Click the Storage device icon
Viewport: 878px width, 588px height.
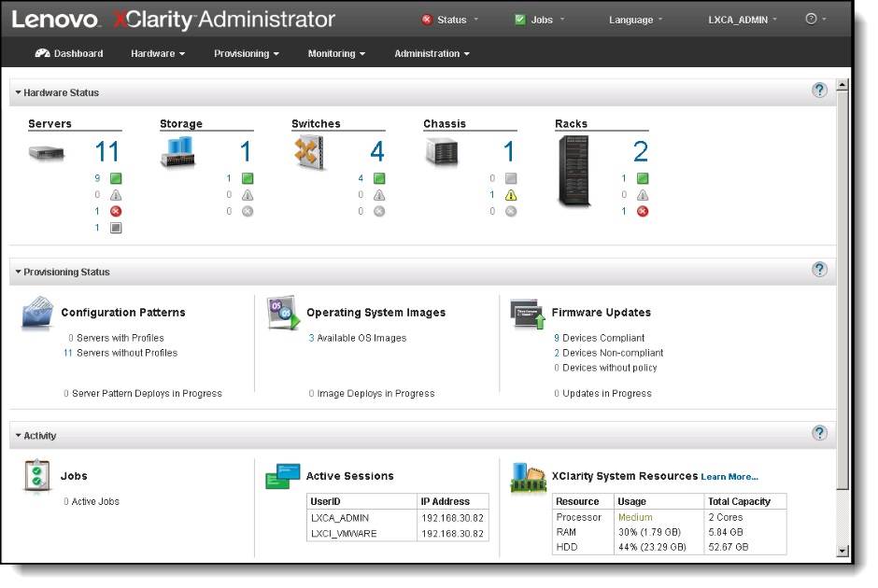[x=177, y=152]
